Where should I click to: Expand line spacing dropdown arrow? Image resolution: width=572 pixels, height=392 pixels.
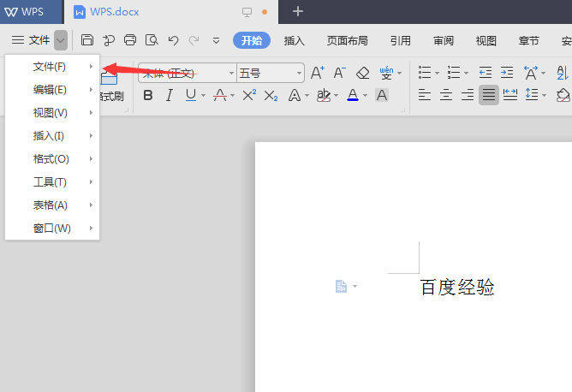(x=545, y=96)
